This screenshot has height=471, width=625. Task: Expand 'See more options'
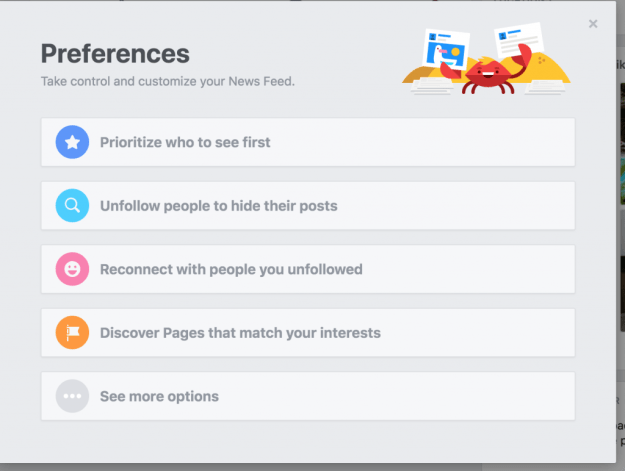click(x=159, y=396)
